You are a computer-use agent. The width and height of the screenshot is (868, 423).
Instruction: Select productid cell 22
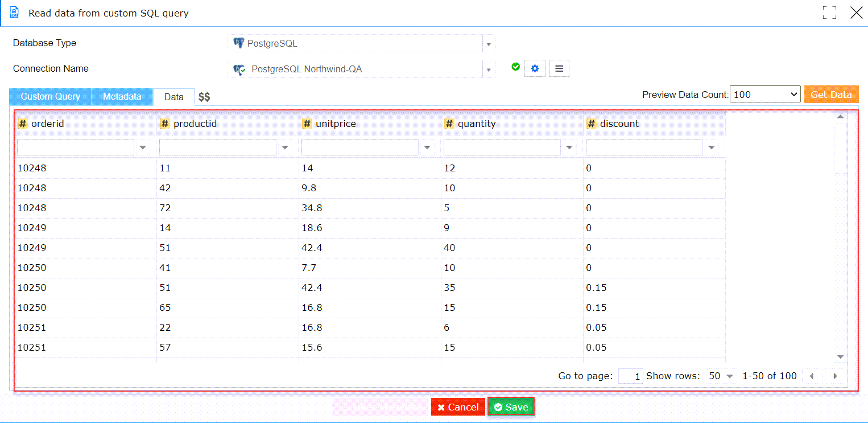point(228,327)
